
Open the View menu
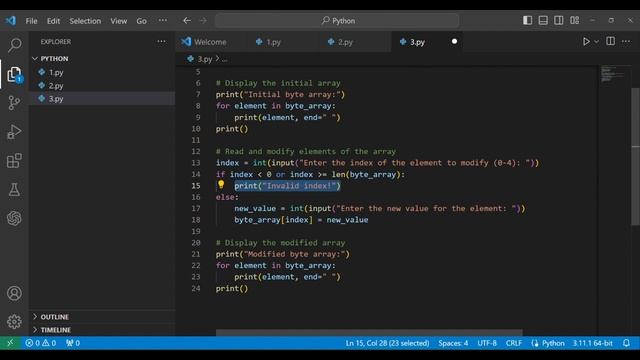(x=118, y=21)
